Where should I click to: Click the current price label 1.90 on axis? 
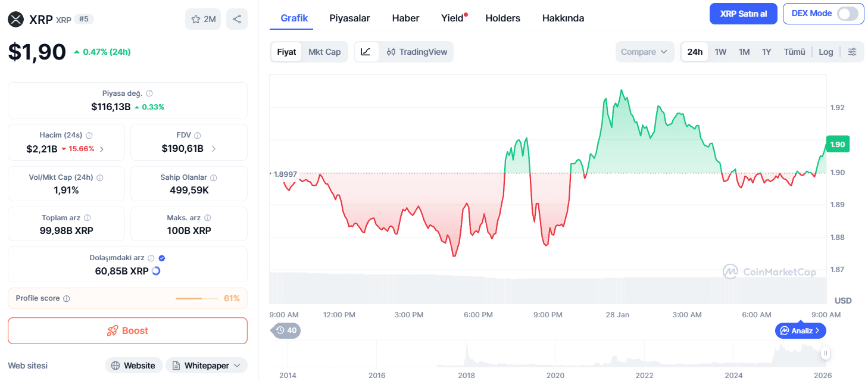(x=838, y=144)
